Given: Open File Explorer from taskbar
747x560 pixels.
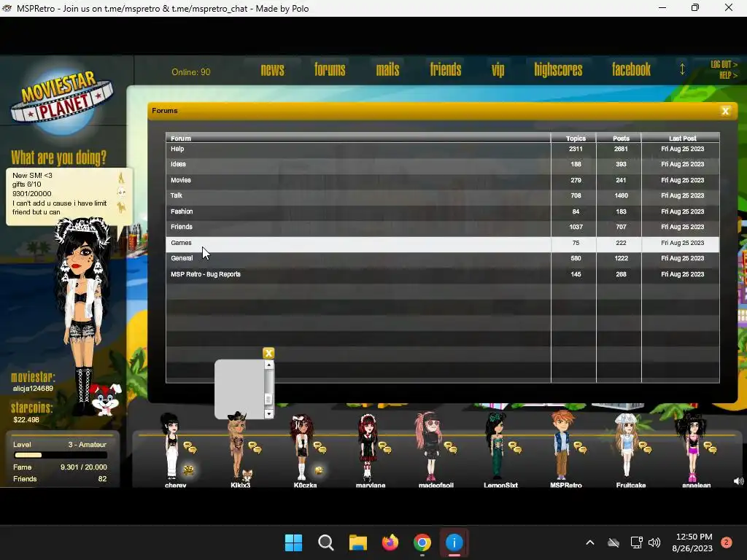Looking at the screenshot, I should point(357,542).
